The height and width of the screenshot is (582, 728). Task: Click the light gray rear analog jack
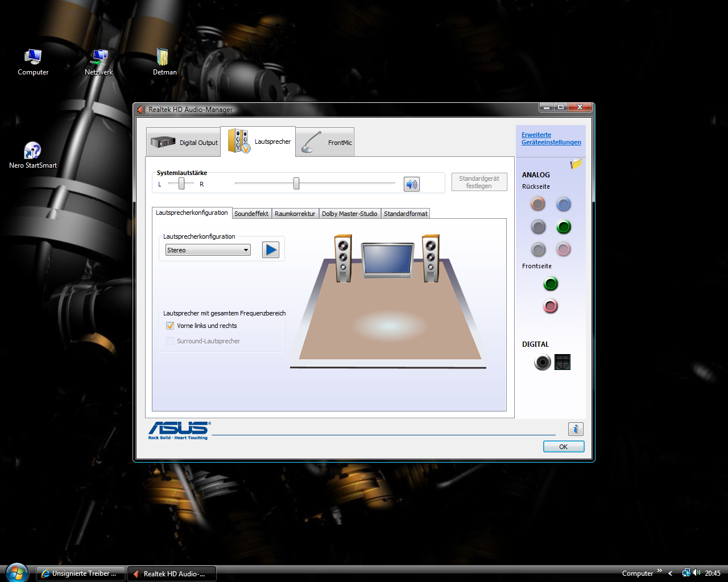[538, 249]
